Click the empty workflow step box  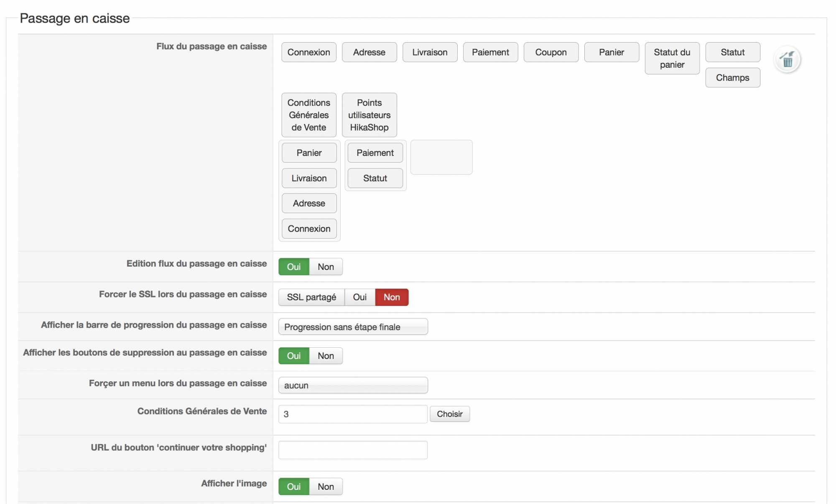[x=441, y=157]
